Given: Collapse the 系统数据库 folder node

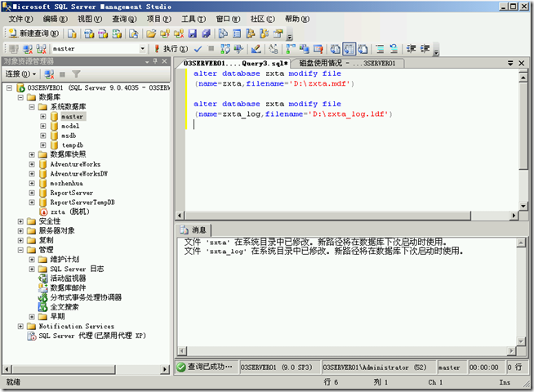Looking at the screenshot, I should pos(32,107).
